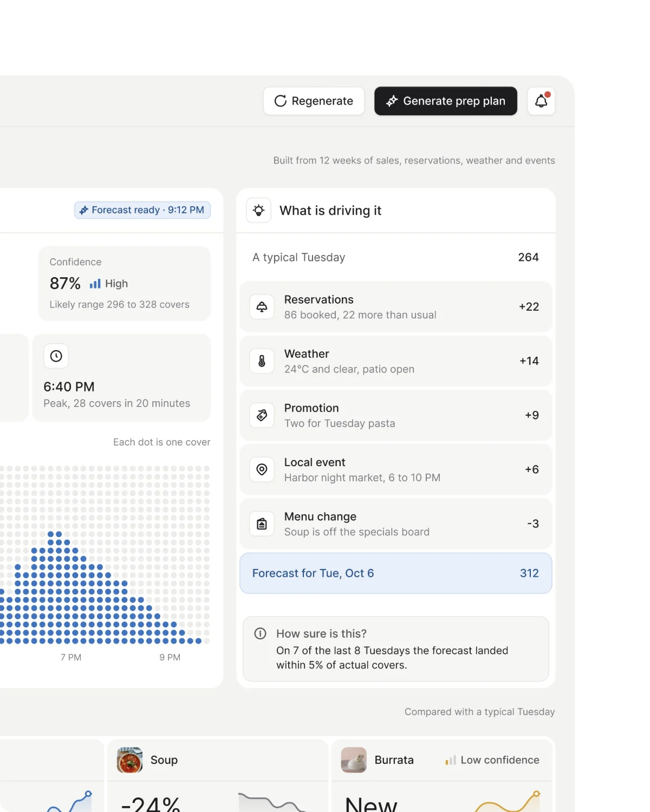Click the notification bell icon
The height and width of the screenshot is (812, 650).
pos(541,101)
